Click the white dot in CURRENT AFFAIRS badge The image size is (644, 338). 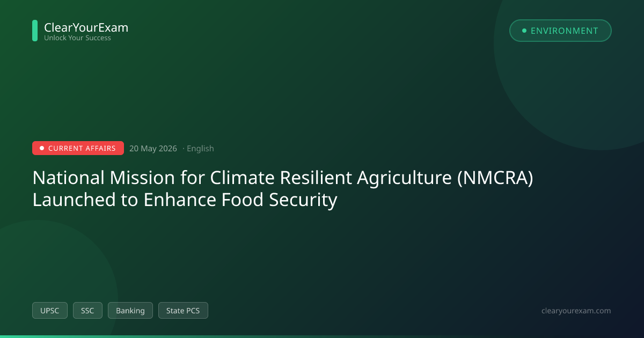42,148
